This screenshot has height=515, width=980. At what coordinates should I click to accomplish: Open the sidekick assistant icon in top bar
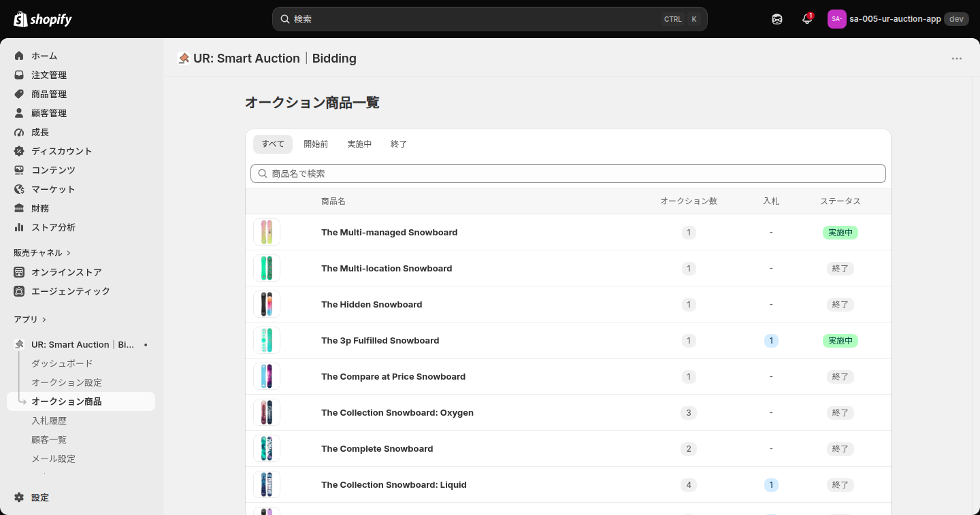point(777,19)
